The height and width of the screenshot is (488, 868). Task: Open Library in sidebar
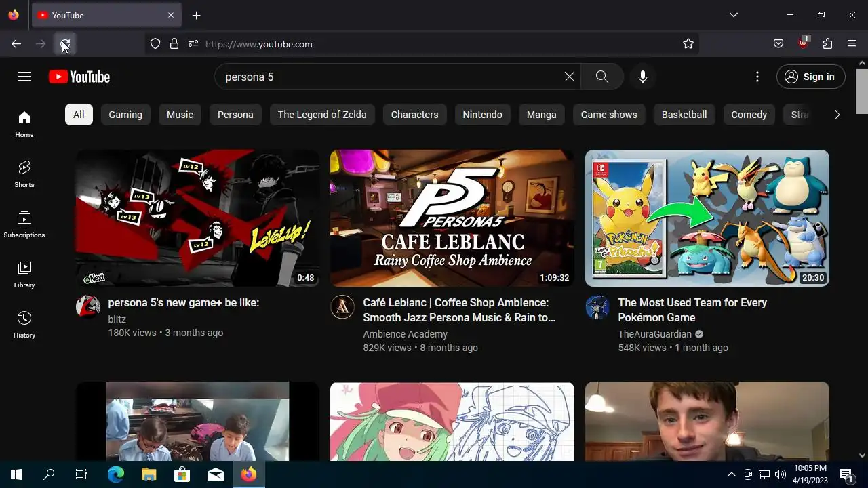tap(24, 274)
